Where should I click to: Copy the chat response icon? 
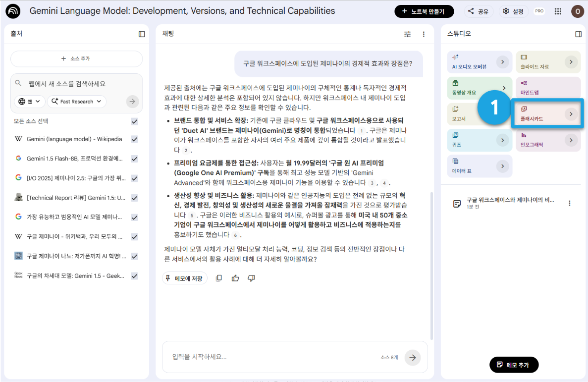click(x=218, y=278)
